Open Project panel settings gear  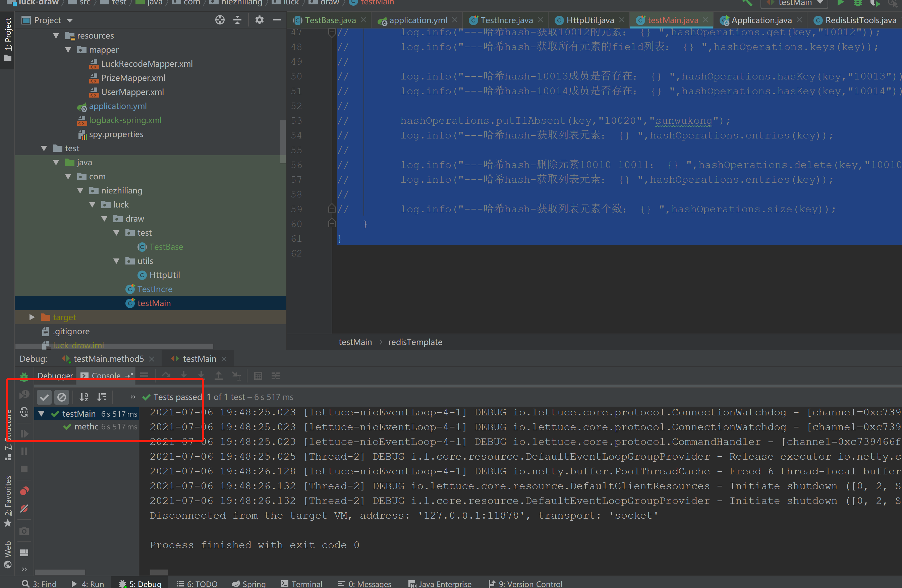(259, 20)
